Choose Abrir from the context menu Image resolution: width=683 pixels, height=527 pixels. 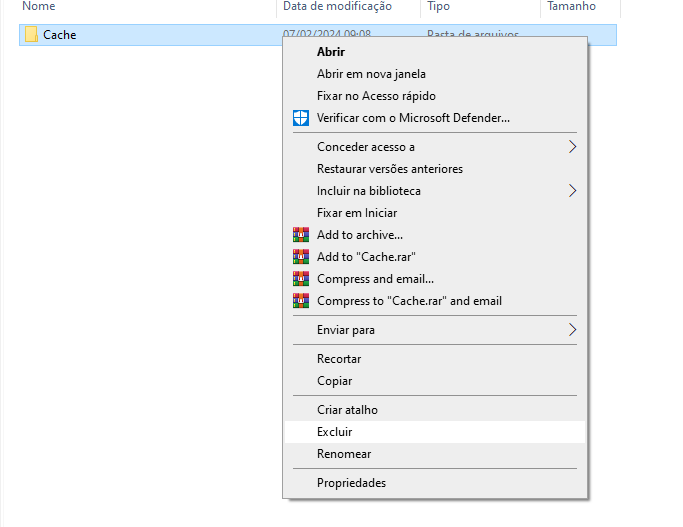coord(331,52)
